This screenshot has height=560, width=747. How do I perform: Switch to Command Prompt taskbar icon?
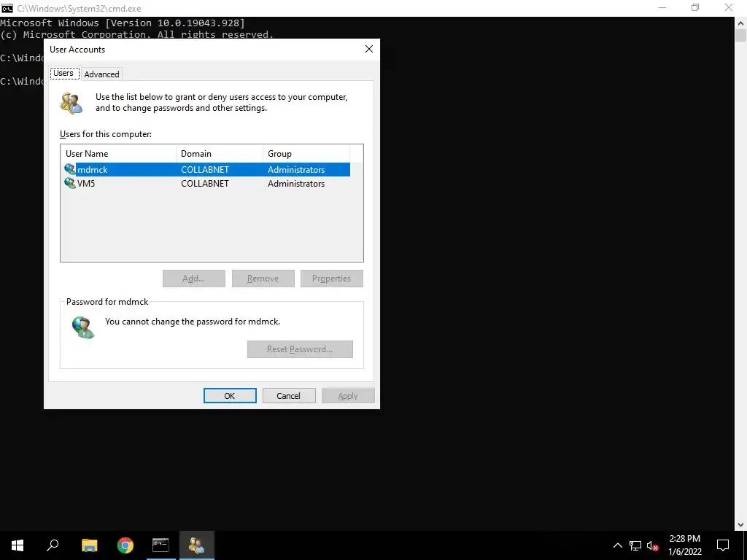pos(160,545)
